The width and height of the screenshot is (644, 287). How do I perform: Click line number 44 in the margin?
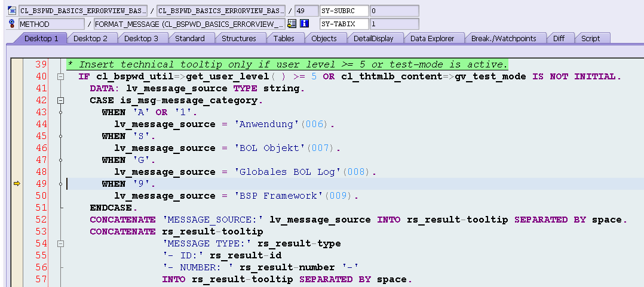[x=41, y=124]
